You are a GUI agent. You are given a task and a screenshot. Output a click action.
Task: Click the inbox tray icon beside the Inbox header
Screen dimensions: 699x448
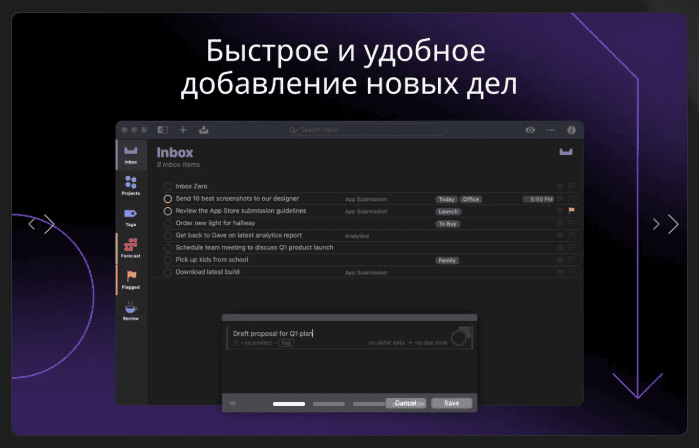pos(566,152)
